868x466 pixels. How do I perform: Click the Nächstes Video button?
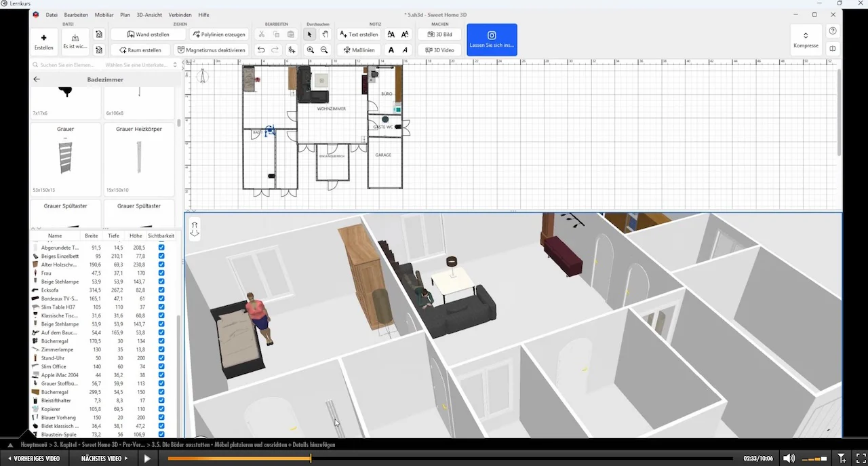(x=105, y=459)
